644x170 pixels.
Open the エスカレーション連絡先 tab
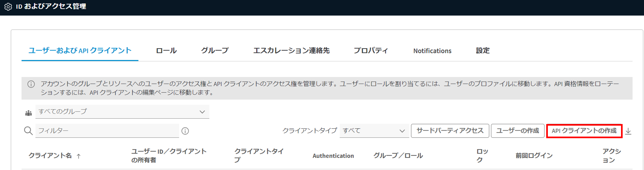(x=291, y=51)
